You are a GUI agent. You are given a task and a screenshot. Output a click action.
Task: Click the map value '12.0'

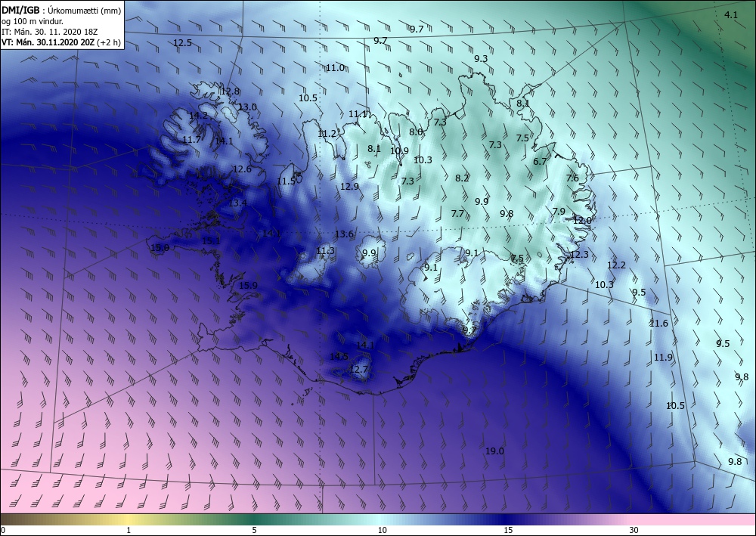tap(582, 220)
